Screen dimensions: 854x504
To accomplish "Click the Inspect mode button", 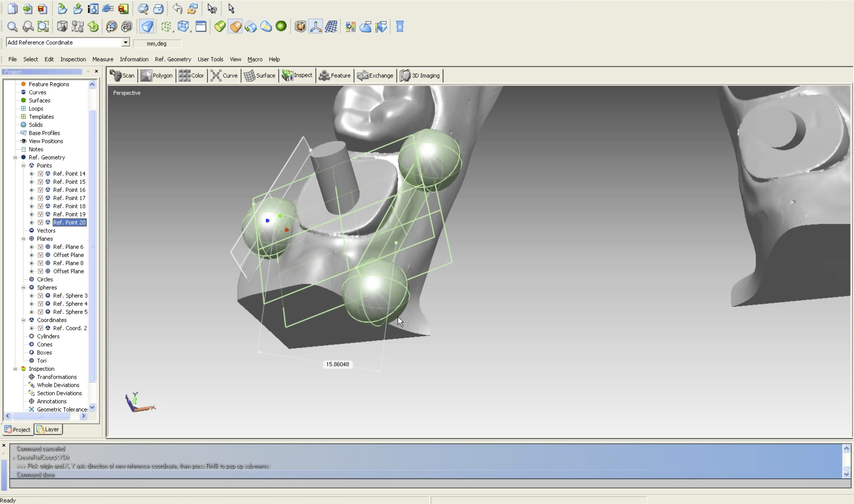I will (297, 75).
